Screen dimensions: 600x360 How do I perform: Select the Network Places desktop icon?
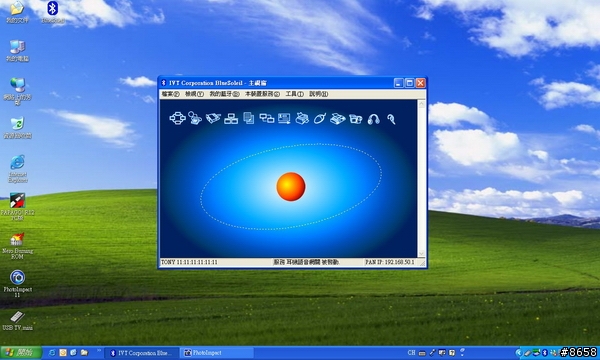(x=17, y=91)
